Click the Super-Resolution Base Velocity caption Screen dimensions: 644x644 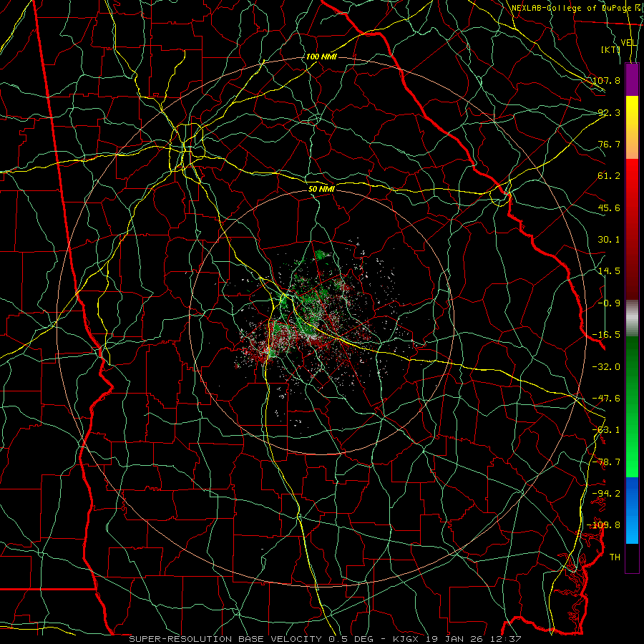click(x=325, y=639)
